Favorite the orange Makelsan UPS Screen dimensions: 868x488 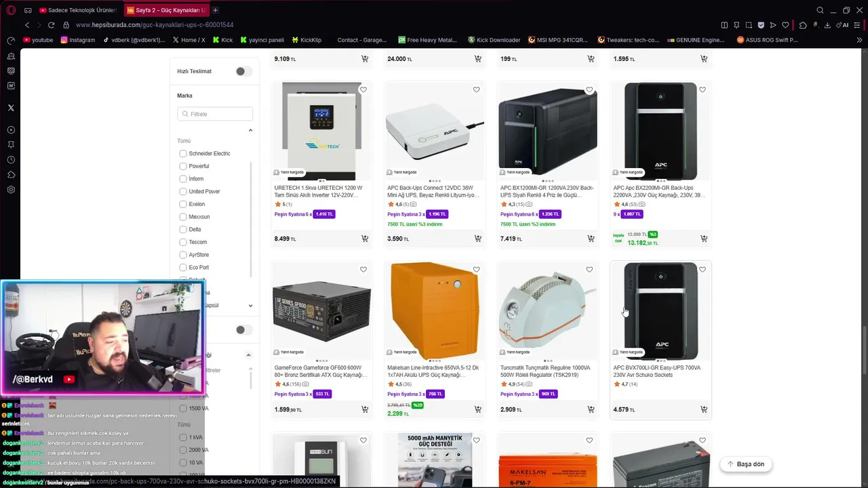tap(477, 270)
